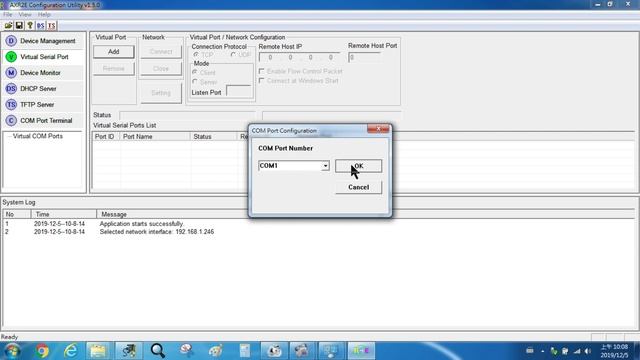
Task: Select the Server mode radio button
Action: point(195,82)
